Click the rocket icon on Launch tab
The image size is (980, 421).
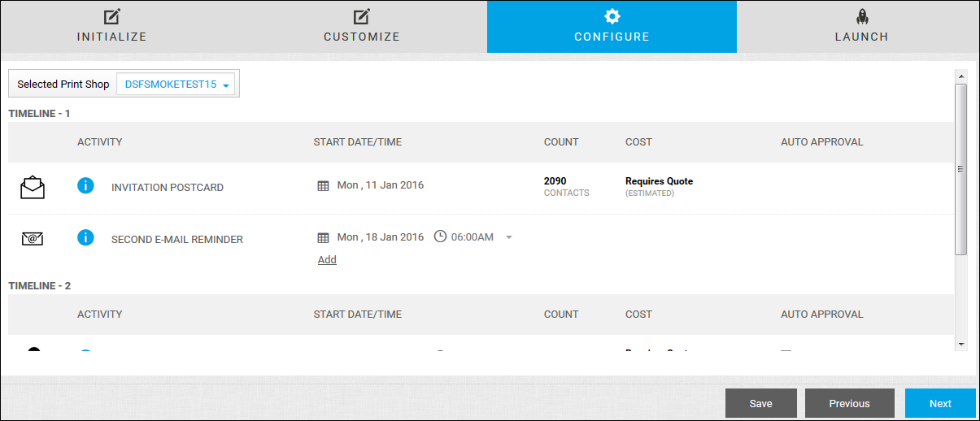[861, 17]
